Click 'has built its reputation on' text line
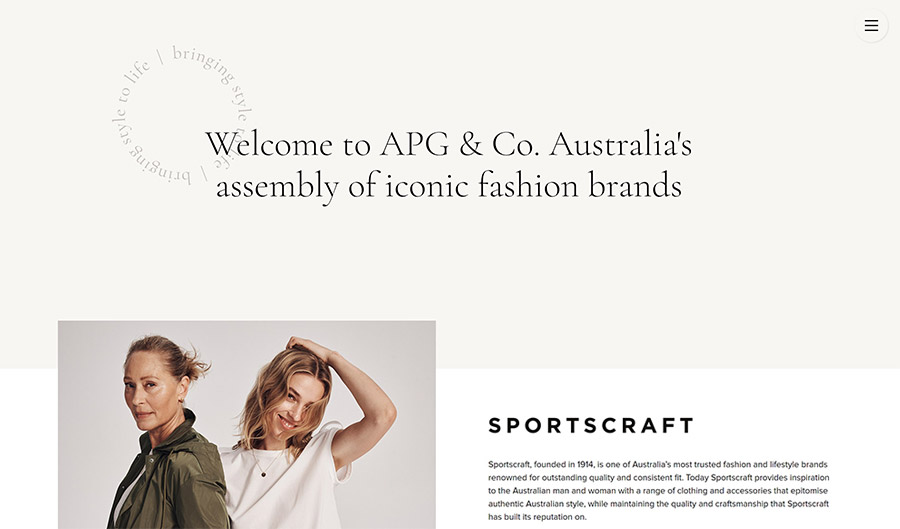900x529 pixels. [x=537, y=517]
